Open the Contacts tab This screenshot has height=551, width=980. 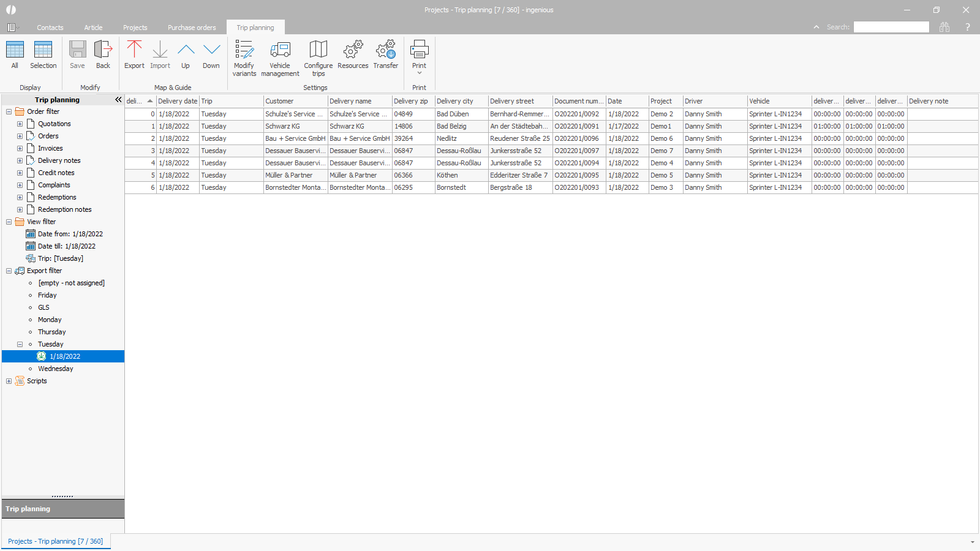[50, 28]
